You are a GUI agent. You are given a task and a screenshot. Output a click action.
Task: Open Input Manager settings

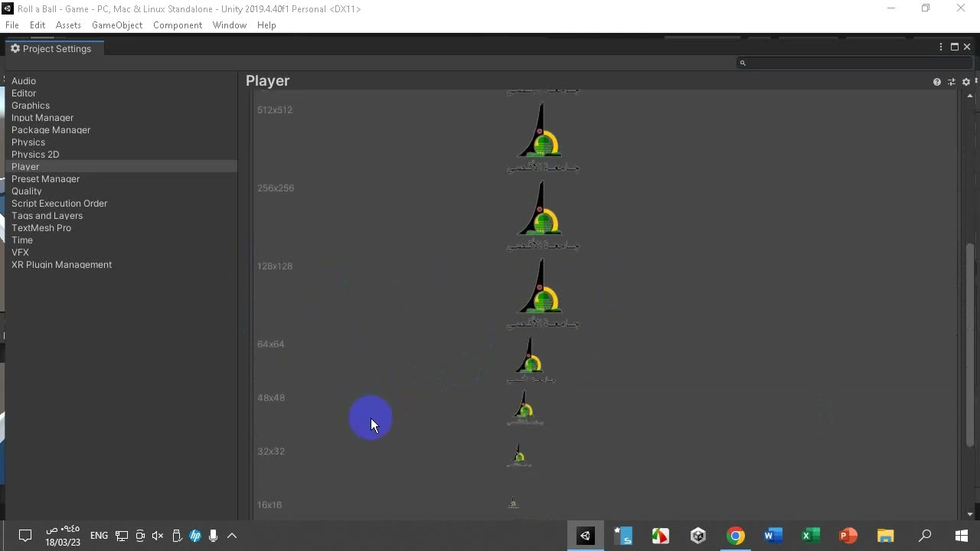coord(43,118)
